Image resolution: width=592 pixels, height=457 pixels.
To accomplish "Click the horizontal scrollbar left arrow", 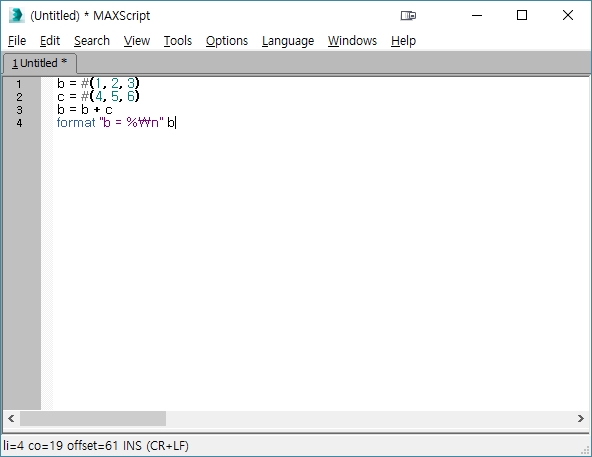I will [11, 418].
